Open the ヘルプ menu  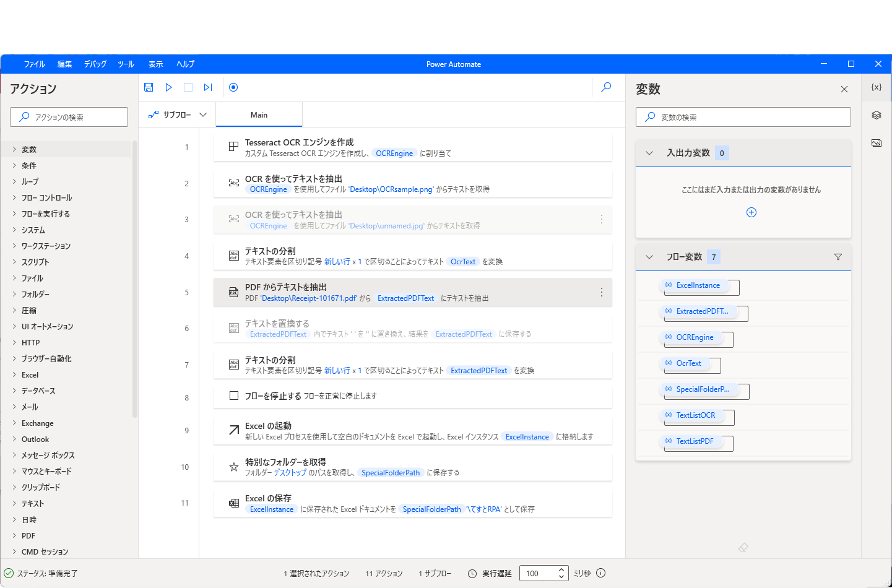tap(185, 64)
